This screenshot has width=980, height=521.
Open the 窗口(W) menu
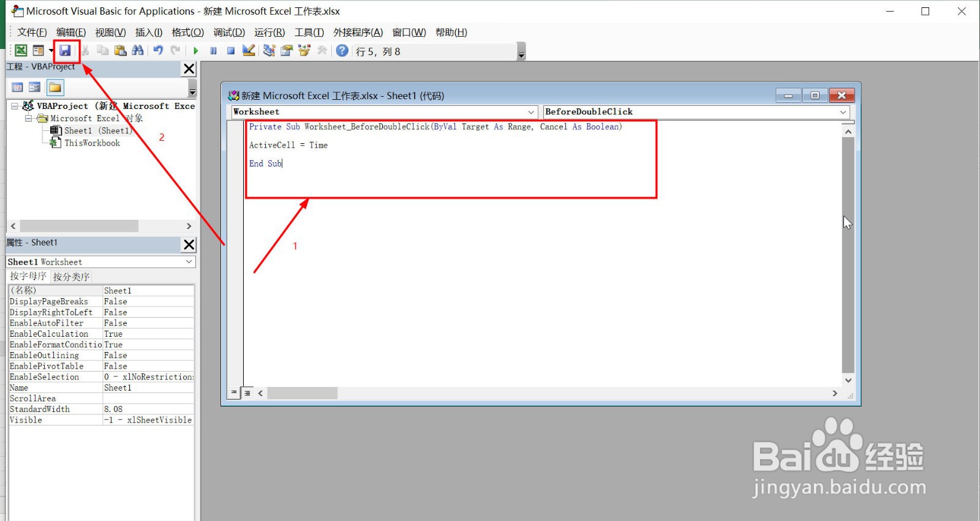[x=409, y=32]
